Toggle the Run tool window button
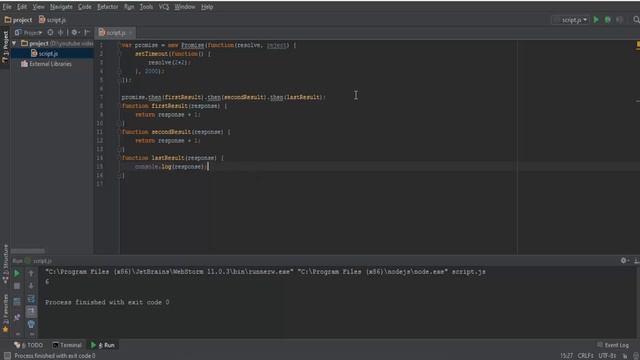Image resolution: width=640 pixels, height=360 pixels. point(103,345)
